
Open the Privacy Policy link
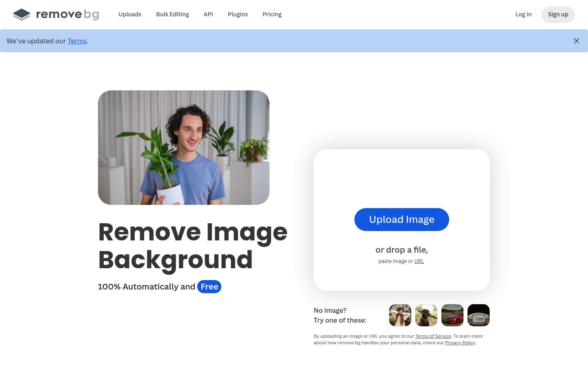coord(460,343)
